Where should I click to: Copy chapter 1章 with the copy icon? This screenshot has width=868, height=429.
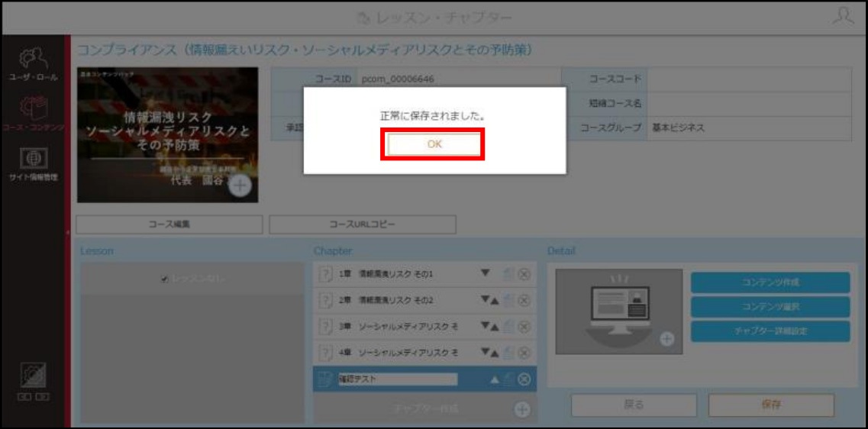pos(509,274)
